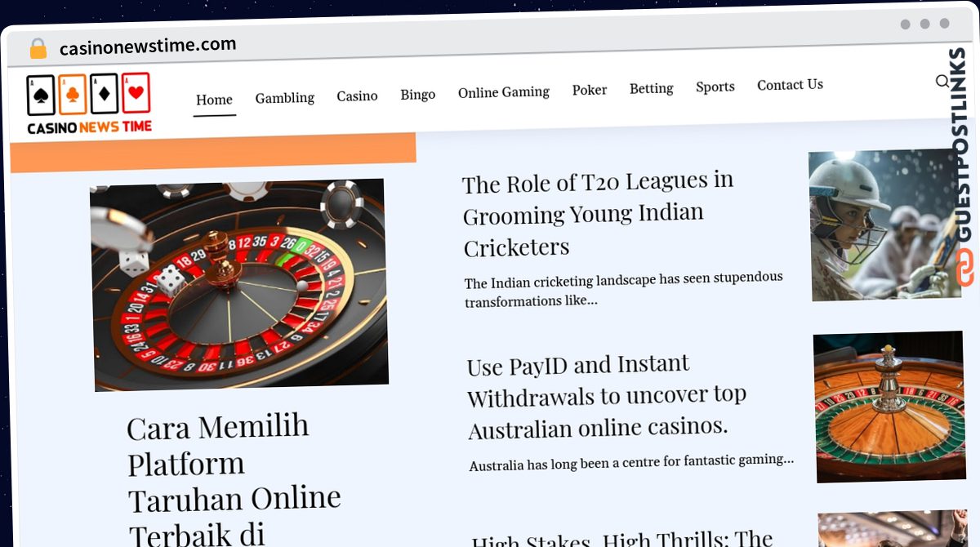980x547 pixels.
Task: Select Casino in navigation bar
Action: click(357, 96)
